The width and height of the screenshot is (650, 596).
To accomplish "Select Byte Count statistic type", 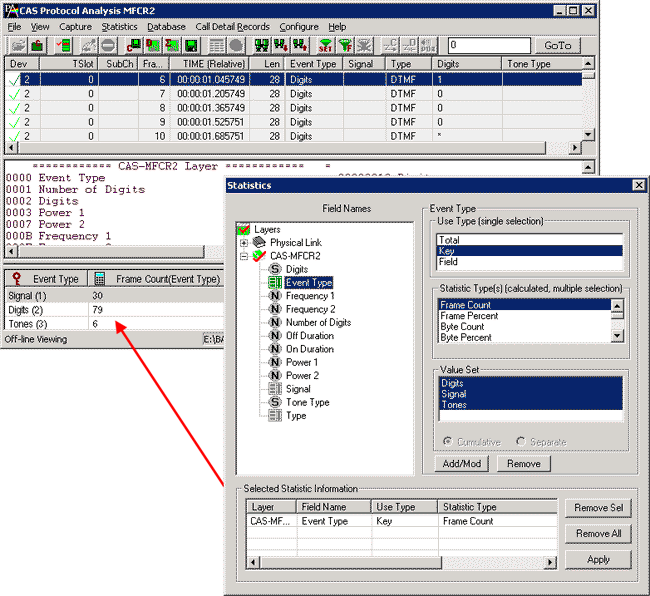I will (x=525, y=327).
